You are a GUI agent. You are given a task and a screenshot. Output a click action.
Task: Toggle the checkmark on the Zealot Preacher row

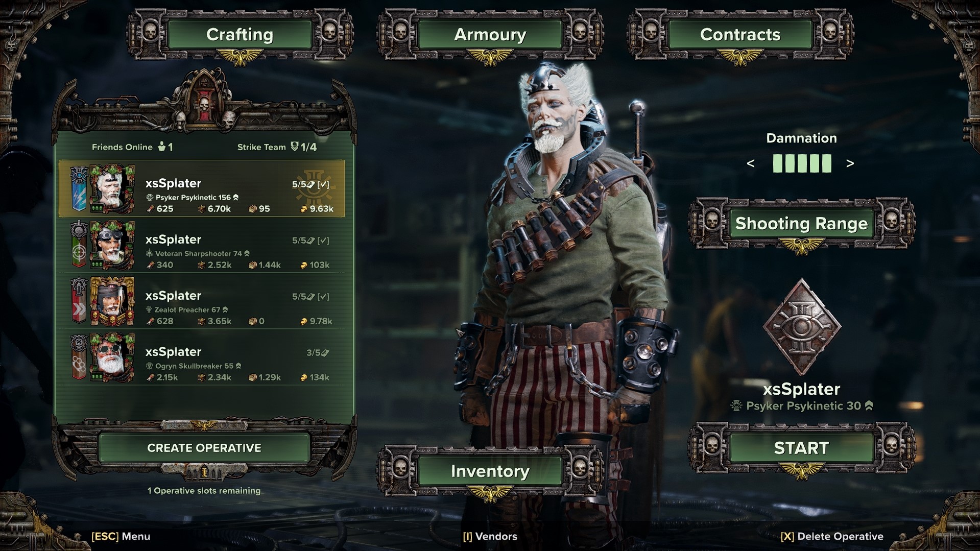pyautogui.click(x=323, y=297)
